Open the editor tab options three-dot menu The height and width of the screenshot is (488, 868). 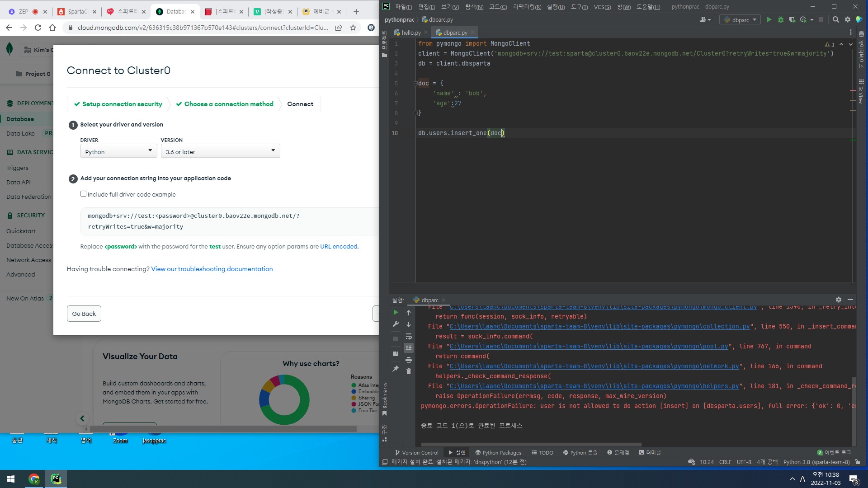pos(850,33)
